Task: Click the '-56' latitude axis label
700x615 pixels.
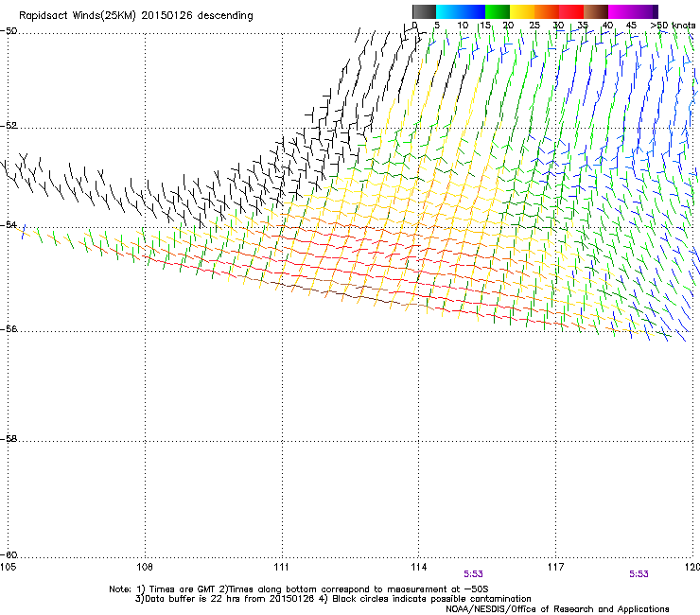Action: pos(9,328)
